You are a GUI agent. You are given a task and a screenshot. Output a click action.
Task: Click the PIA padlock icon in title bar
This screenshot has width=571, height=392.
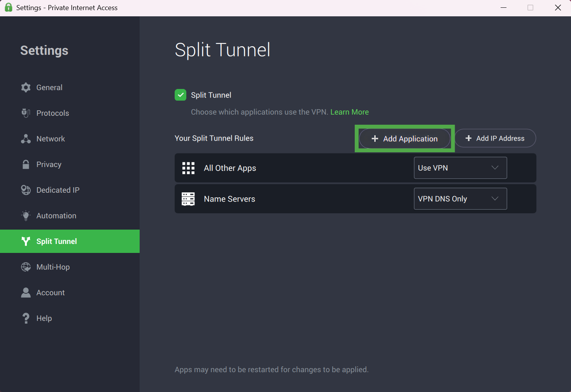[8, 7]
